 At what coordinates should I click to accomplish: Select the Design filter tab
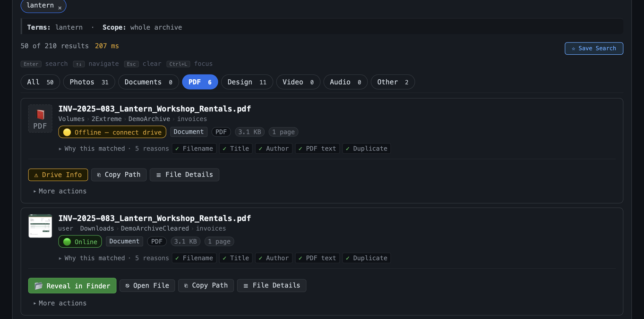pos(247,82)
